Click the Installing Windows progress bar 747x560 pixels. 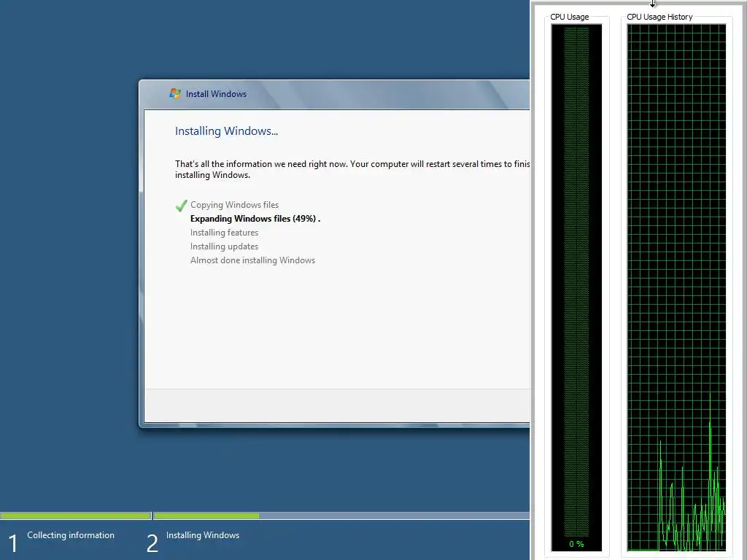pos(341,516)
